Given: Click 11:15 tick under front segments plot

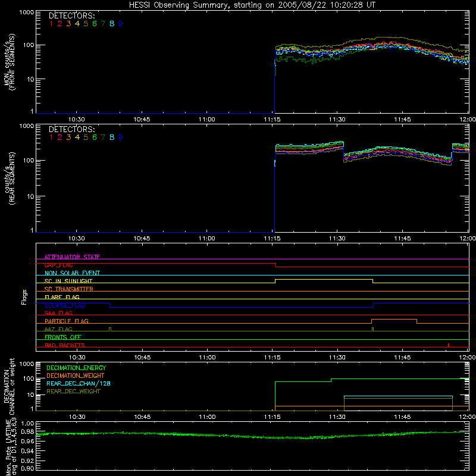Looking at the screenshot, I should click(x=272, y=120).
